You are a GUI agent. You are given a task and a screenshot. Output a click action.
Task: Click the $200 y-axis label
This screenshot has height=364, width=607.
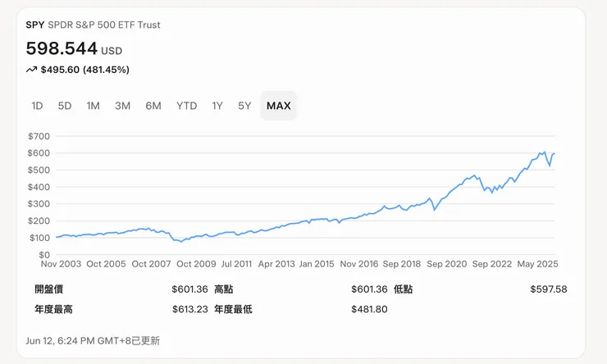[39, 221]
